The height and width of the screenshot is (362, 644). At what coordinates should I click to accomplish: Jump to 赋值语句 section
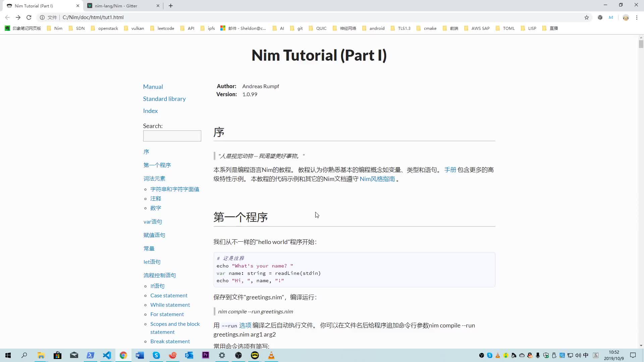[154, 235]
